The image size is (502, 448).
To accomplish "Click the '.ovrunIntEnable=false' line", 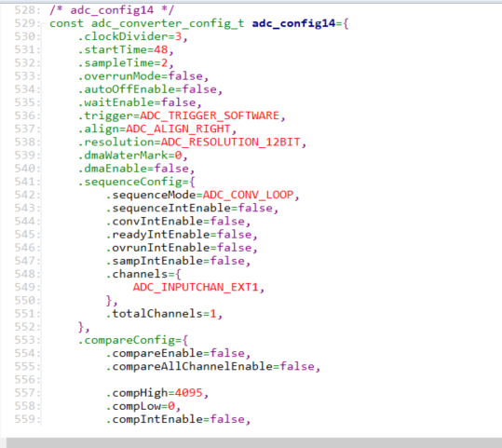I will pos(182,248).
